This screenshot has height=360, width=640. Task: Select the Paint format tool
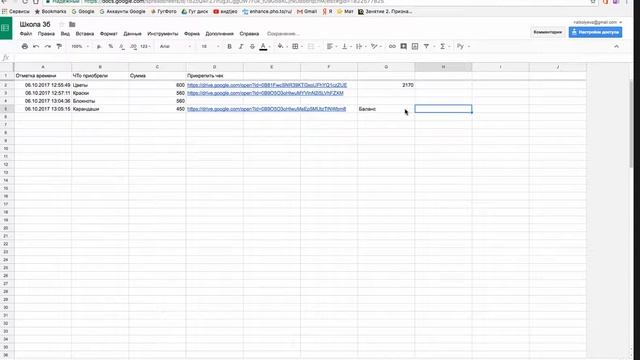(59, 47)
